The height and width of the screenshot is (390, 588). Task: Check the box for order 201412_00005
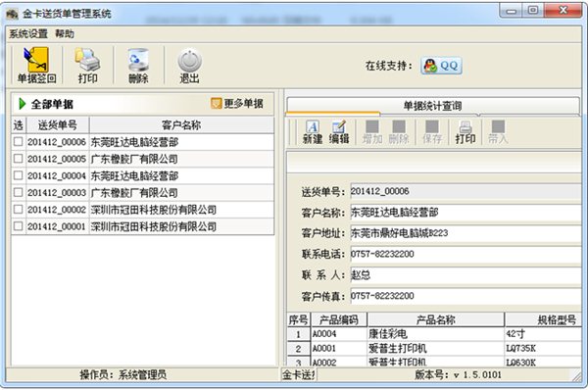point(18,159)
